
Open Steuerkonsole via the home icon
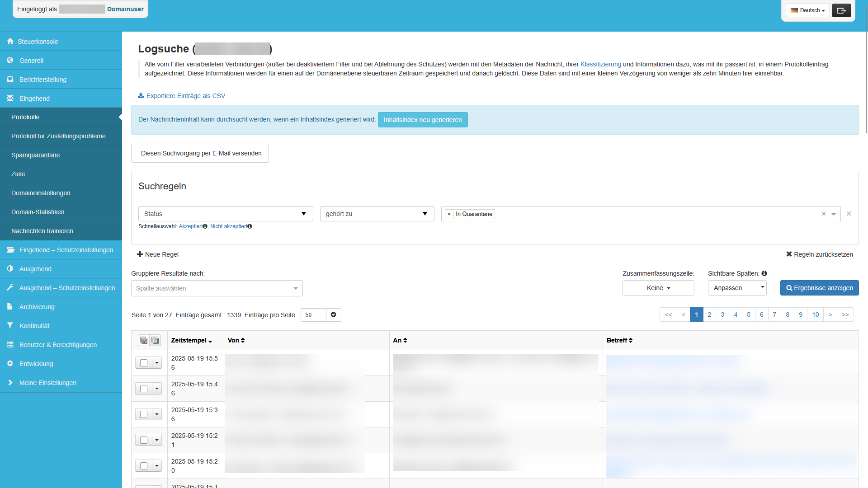(x=10, y=41)
